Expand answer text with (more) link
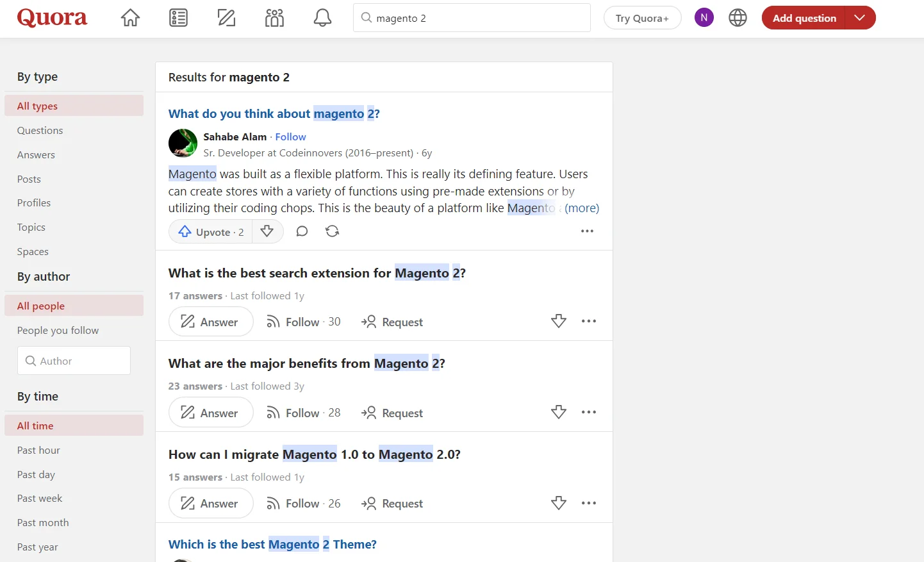 point(581,208)
